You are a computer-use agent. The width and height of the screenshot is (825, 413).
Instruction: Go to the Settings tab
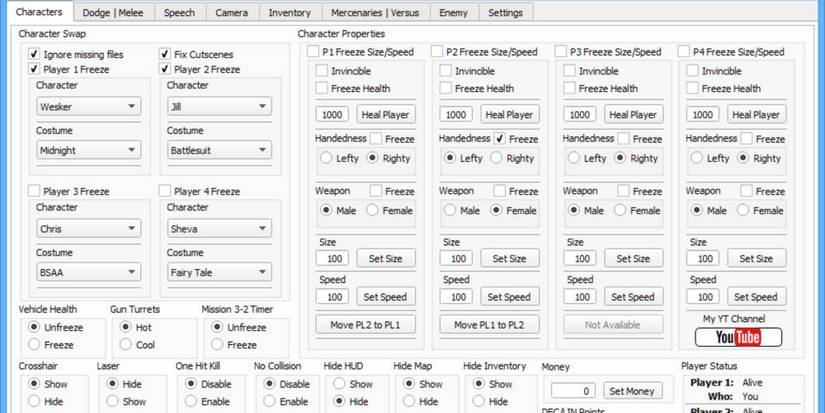click(x=505, y=13)
